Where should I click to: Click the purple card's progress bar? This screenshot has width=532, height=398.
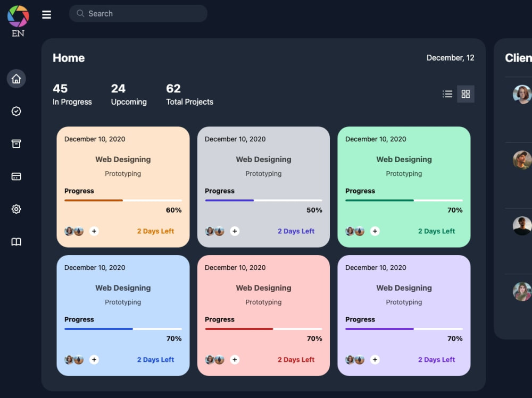(x=404, y=329)
